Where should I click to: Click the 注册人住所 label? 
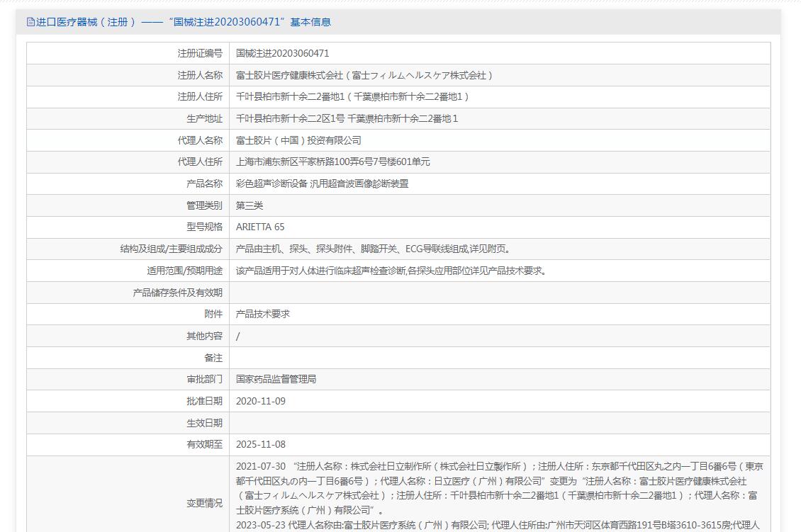click(200, 96)
